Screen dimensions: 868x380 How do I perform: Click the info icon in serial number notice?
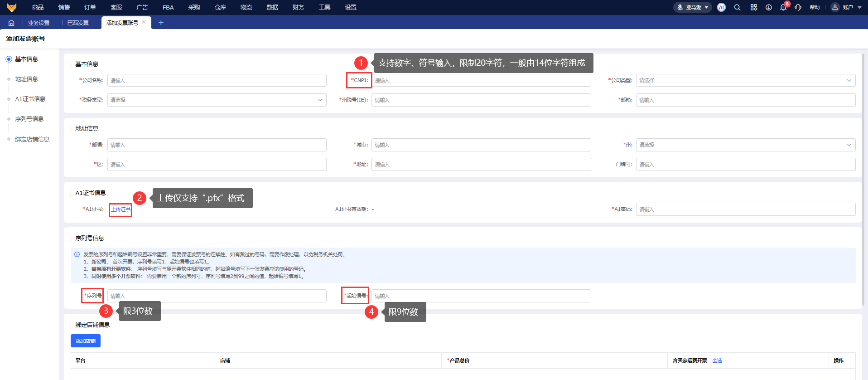[x=77, y=254]
